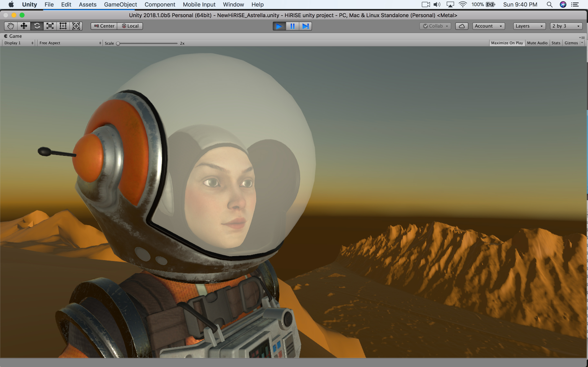Stop Play mode with the Play button

click(279, 26)
